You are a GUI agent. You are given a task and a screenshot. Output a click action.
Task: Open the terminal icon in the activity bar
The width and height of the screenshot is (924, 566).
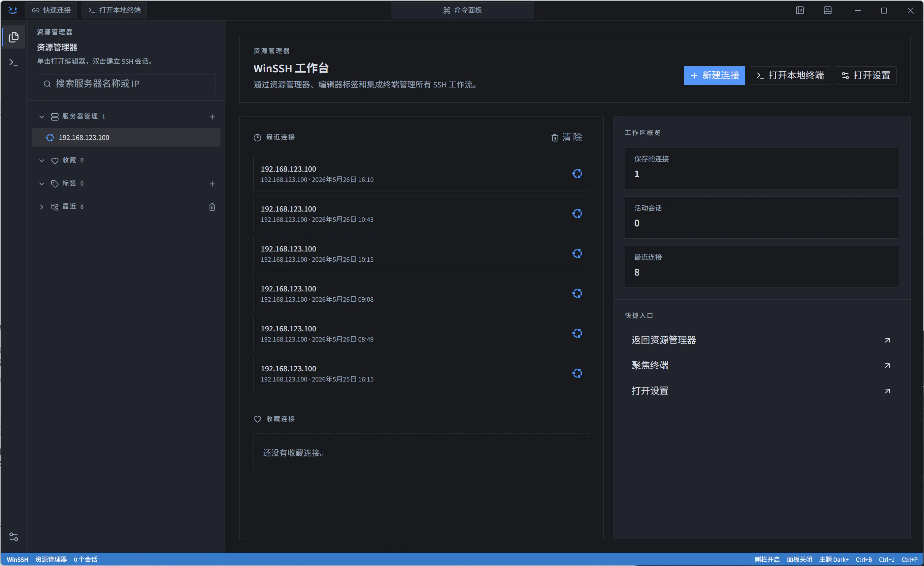pos(14,63)
